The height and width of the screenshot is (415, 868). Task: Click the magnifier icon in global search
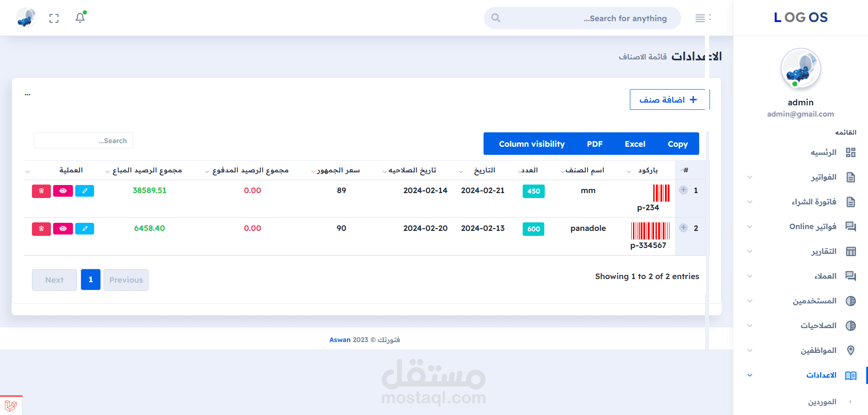click(496, 18)
